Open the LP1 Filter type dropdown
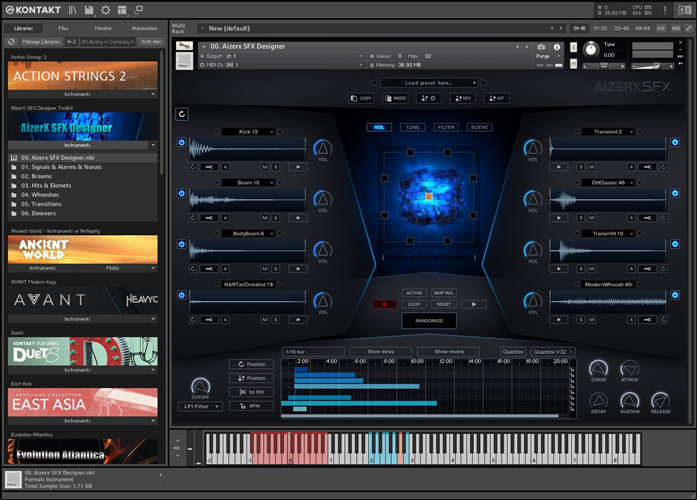Image resolution: width=697 pixels, height=500 pixels. point(200,408)
